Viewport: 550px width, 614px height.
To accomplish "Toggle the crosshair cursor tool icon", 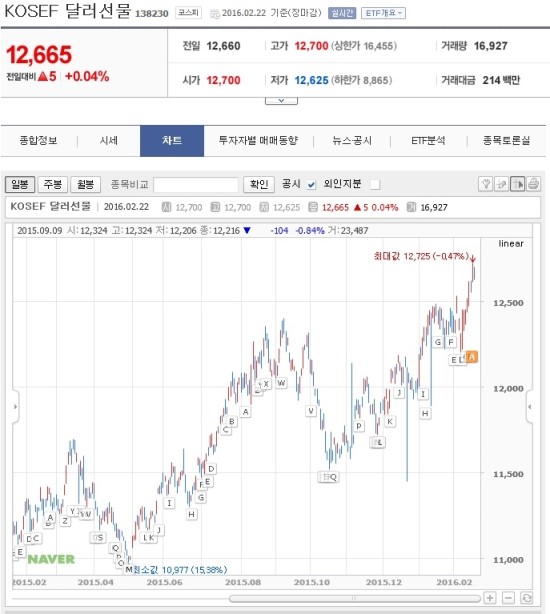I will [518, 184].
